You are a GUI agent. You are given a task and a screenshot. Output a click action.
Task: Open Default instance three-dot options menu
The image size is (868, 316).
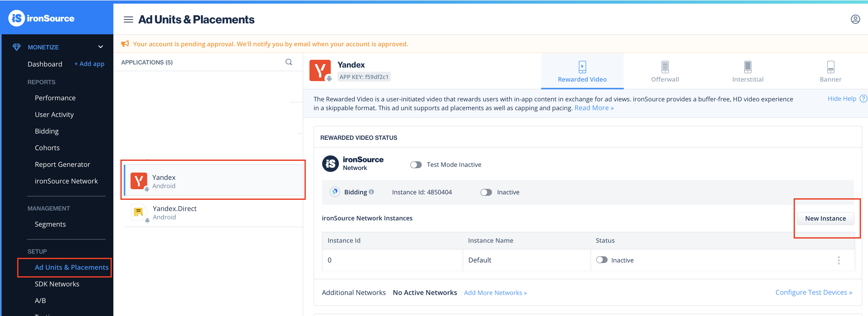pyautogui.click(x=838, y=260)
